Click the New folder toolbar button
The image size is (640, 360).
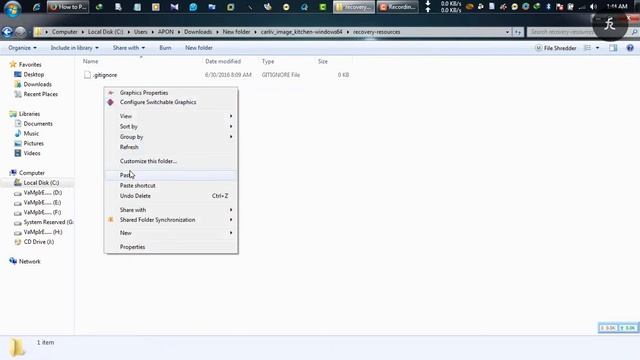coord(199,48)
